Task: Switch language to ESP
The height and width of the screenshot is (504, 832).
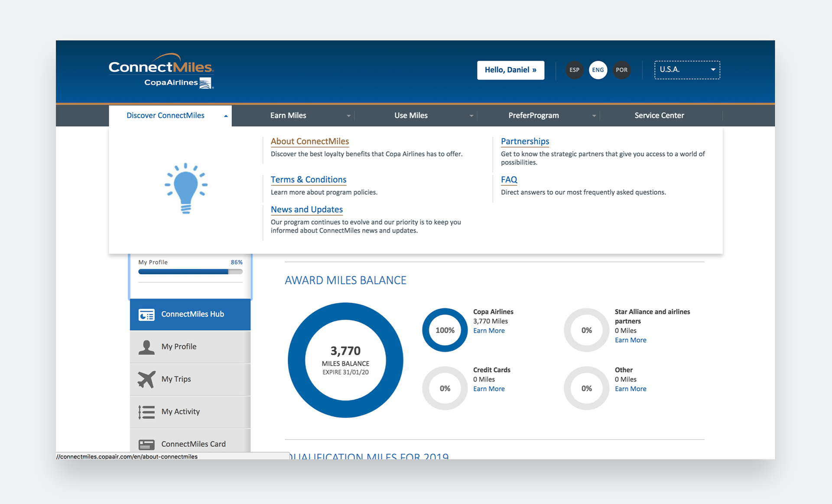Action: coord(574,70)
